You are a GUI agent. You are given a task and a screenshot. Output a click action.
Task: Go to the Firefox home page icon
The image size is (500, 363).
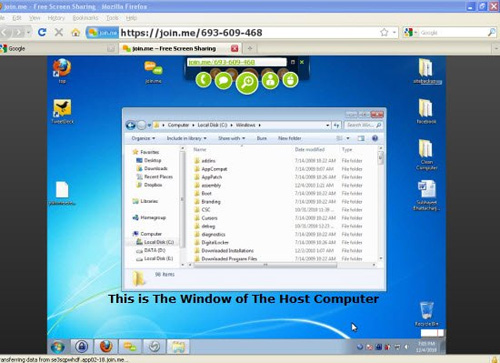76,32
